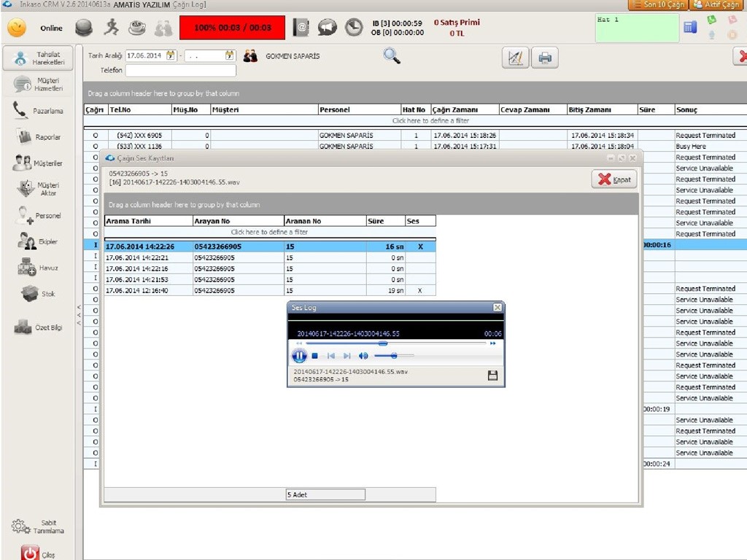747x560 pixels.
Task: Save the wav recording with floppy icon
Action: [492, 376]
